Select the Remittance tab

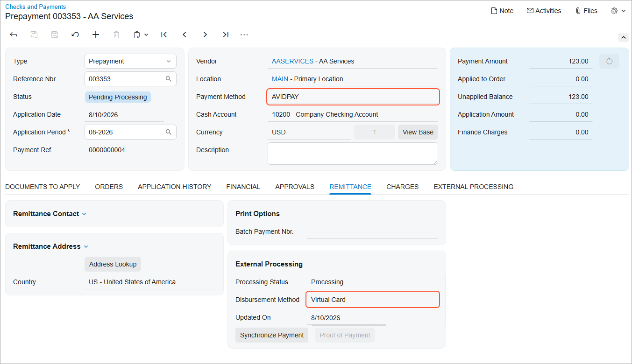coord(350,187)
